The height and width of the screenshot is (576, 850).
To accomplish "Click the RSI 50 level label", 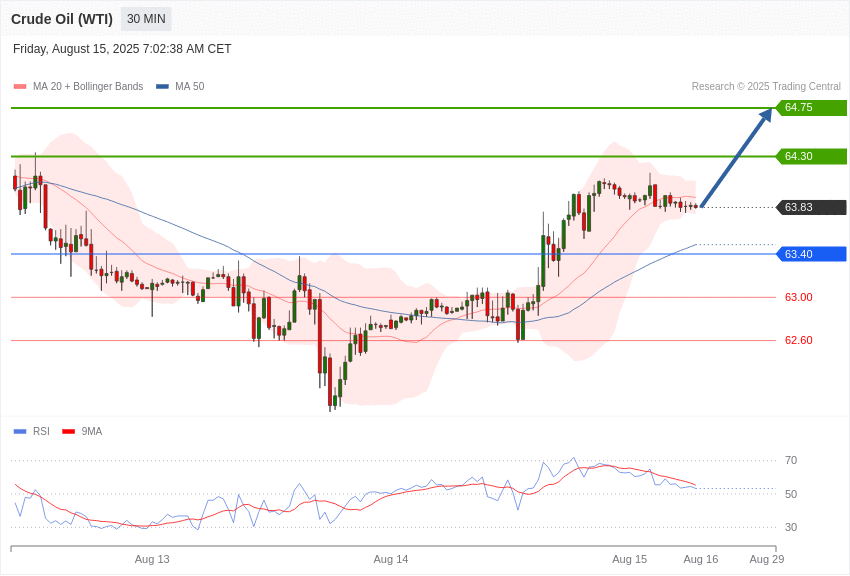I will click(x=791, y=494).
